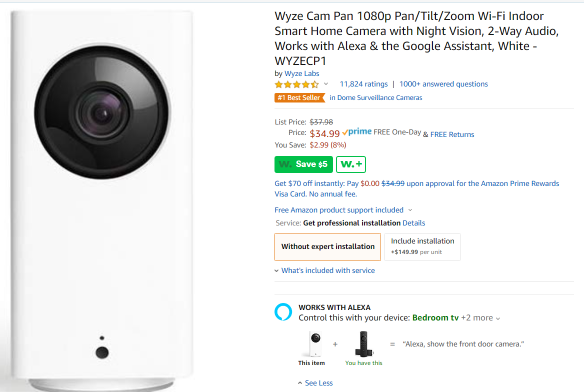Click the star rating icons
The image size is (584, 392).
point(296,84)
